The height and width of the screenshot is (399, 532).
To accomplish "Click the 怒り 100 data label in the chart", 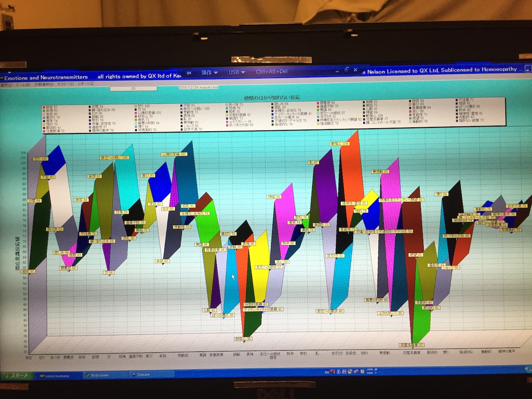I will tap(41, 159).
